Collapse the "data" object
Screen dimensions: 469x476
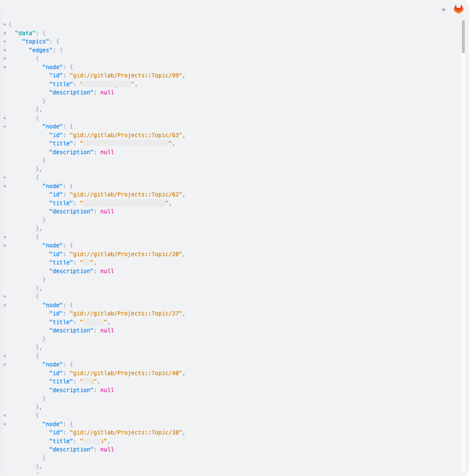coord(4,33)
